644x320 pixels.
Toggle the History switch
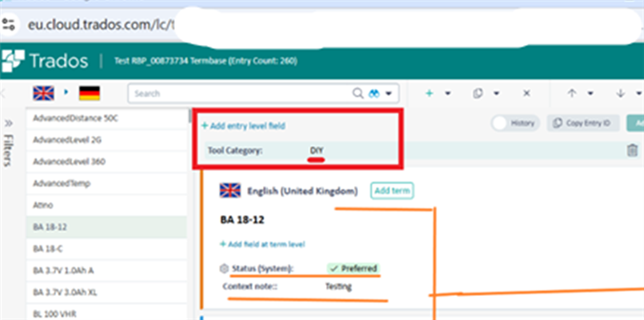pyautogui.click(x=515, y=123)
